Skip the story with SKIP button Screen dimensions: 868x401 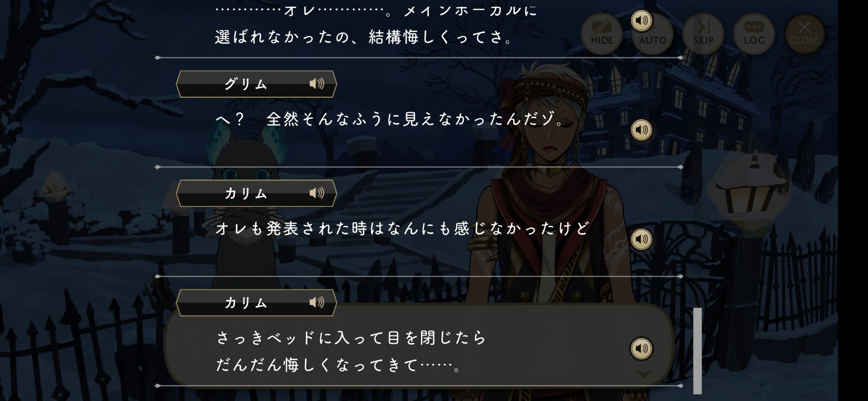[703, 34]
